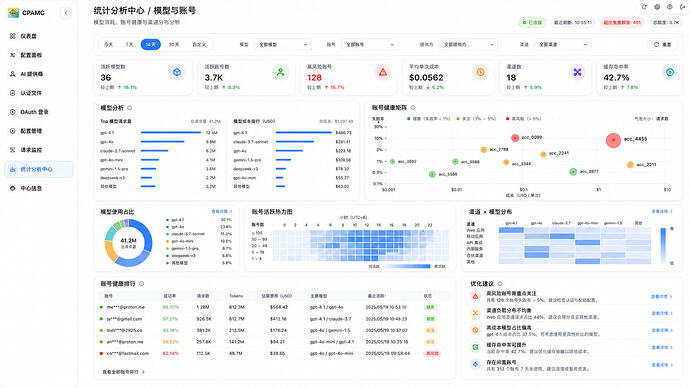Image resolution: width=690 pixels, height=388 pixels.
Task: Open the 仪表盘 dashboard icon in the sidebar
Action: tap(12, 36)
